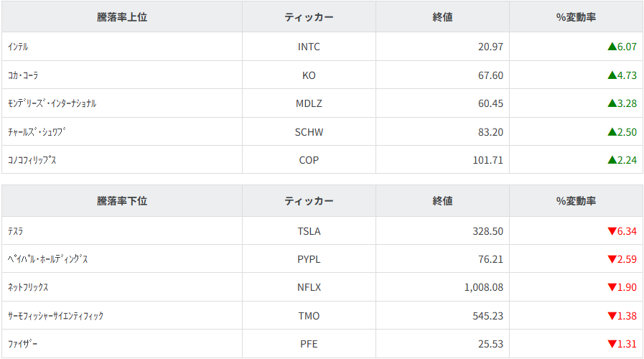Click the red down arrow beside 6.34

click(x=612, y=231)
